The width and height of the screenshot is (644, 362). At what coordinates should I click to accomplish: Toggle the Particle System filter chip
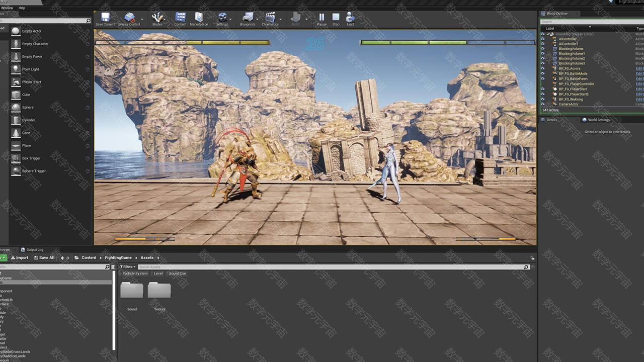pyautogui.click(x=135, y=274)
